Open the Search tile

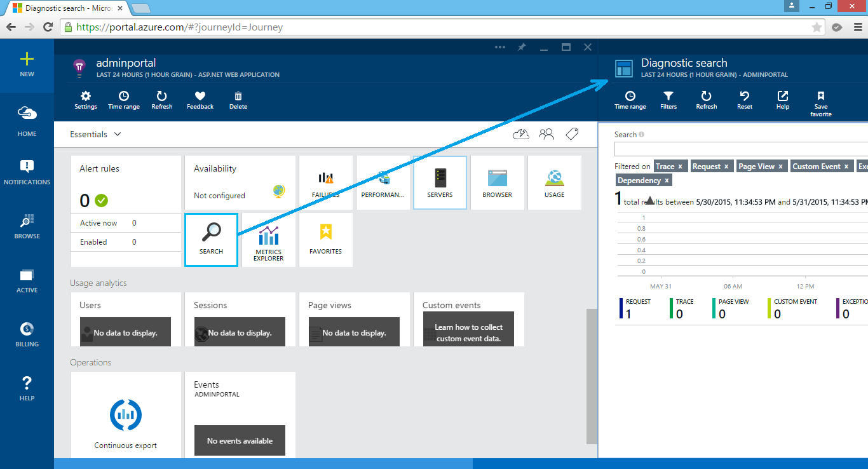pyautogui.click(x=211, y=239)
